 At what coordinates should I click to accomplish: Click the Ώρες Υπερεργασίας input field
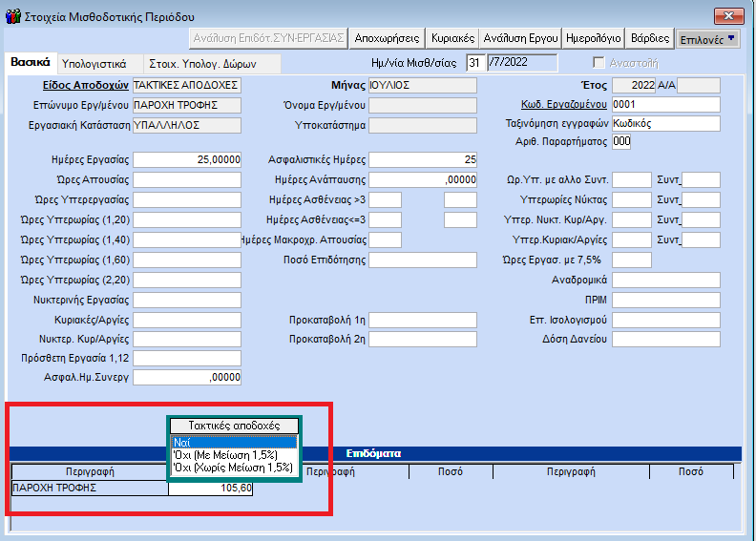187,199
